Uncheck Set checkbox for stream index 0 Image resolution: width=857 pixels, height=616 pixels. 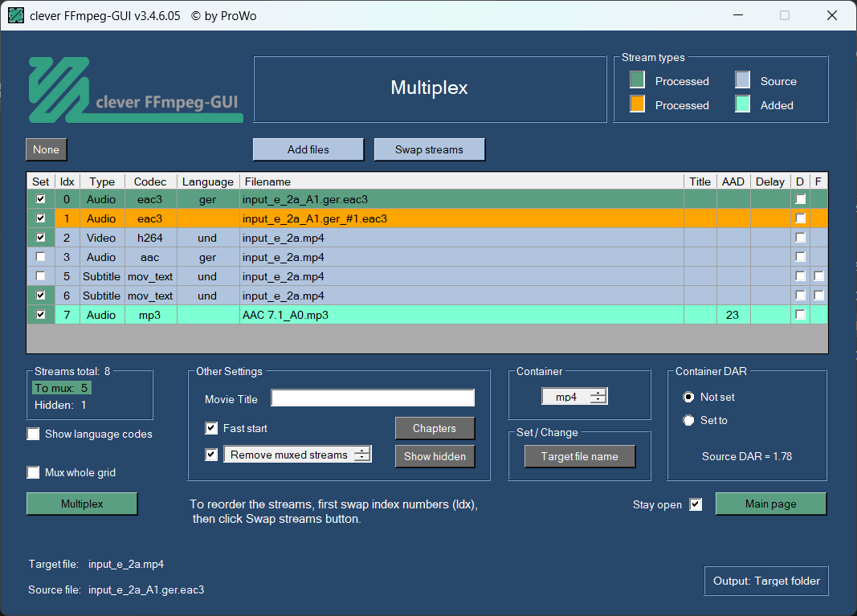[x=41, y=199]
